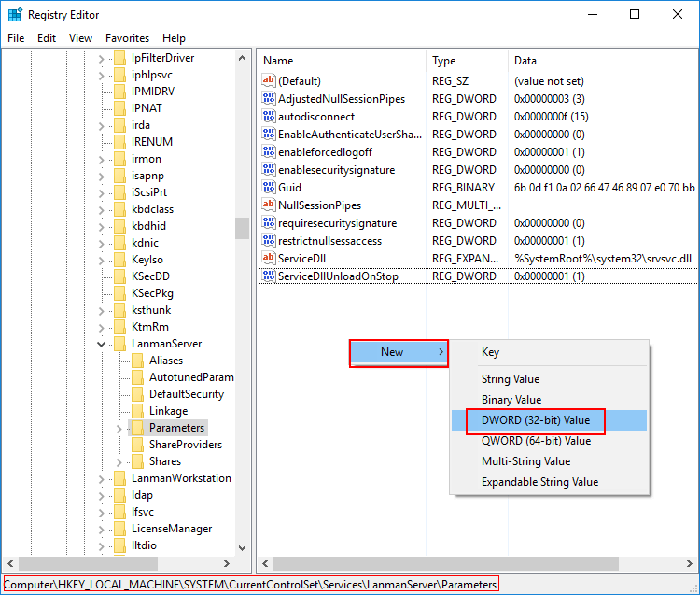The image size is (700, 595).
Task: Choose QWORD (64-bit) Value option
Action: click(549, 441)
